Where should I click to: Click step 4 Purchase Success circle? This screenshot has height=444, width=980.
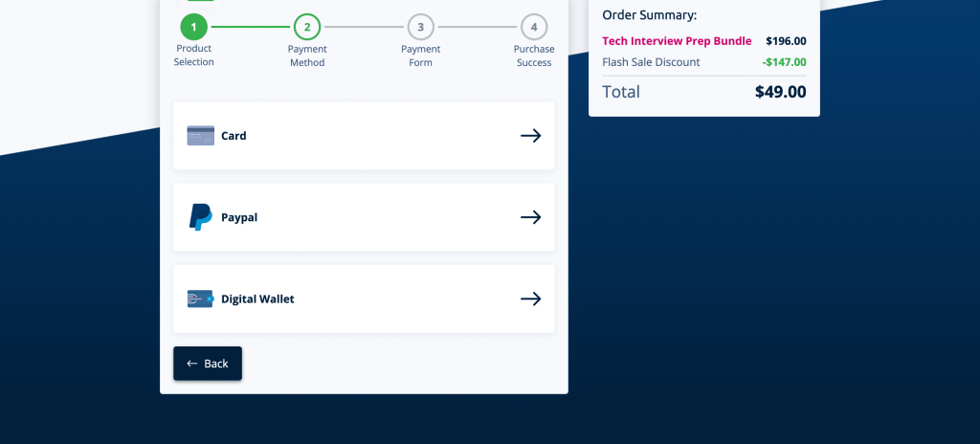tap(533, 27)
